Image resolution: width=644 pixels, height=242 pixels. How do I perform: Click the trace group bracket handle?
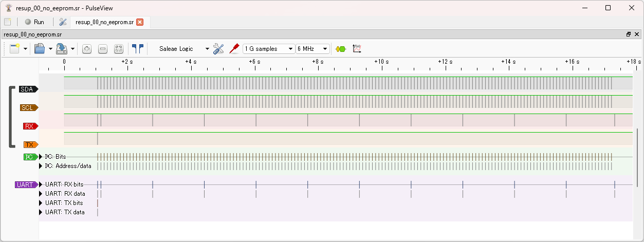click(x=11, y=117)
